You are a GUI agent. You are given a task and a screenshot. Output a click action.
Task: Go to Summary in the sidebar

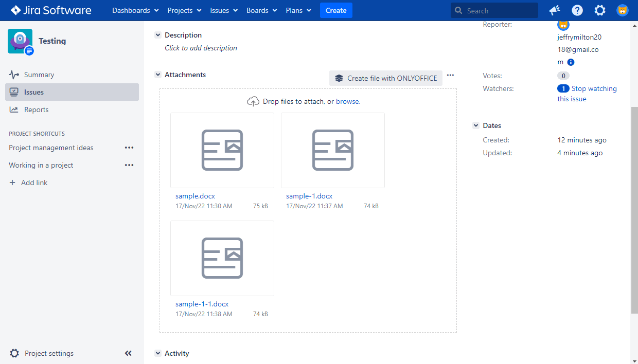[39, 75]
